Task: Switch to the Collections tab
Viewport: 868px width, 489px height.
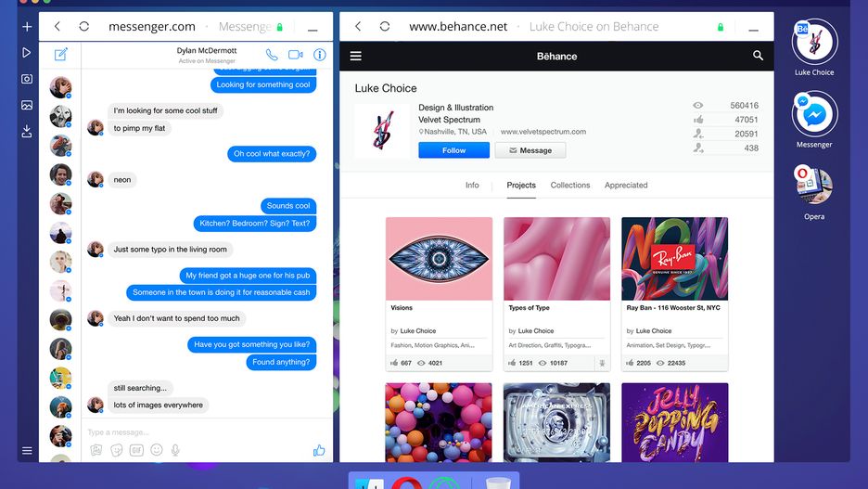Action: (570, 185)
